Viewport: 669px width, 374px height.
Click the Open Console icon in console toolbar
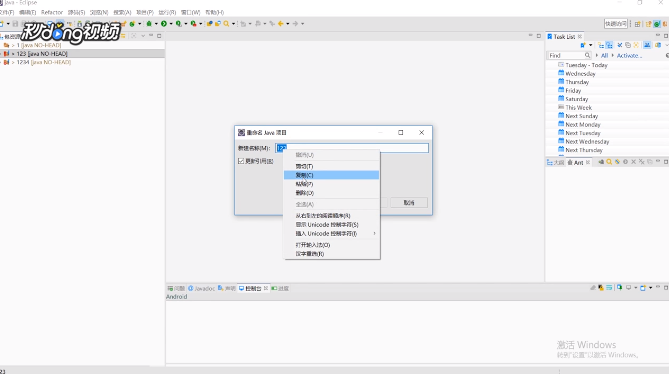tap(643, 288)
